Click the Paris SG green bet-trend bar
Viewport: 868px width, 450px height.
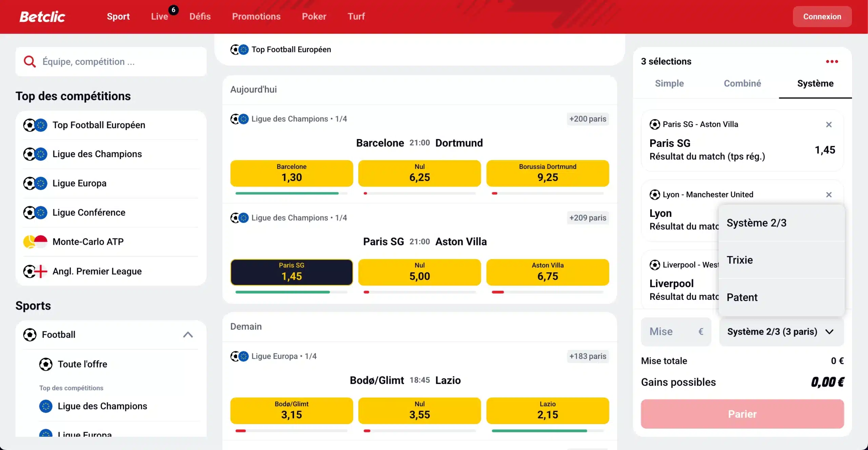282,292
